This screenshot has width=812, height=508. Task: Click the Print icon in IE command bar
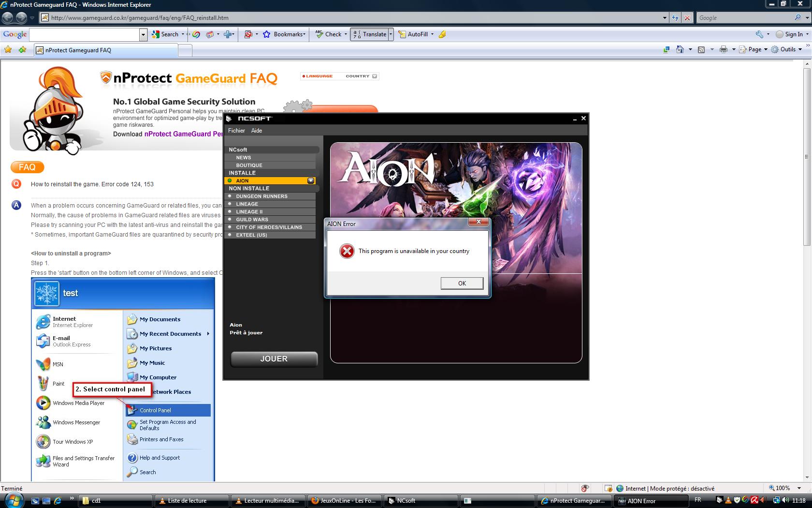tap(724, 49)
